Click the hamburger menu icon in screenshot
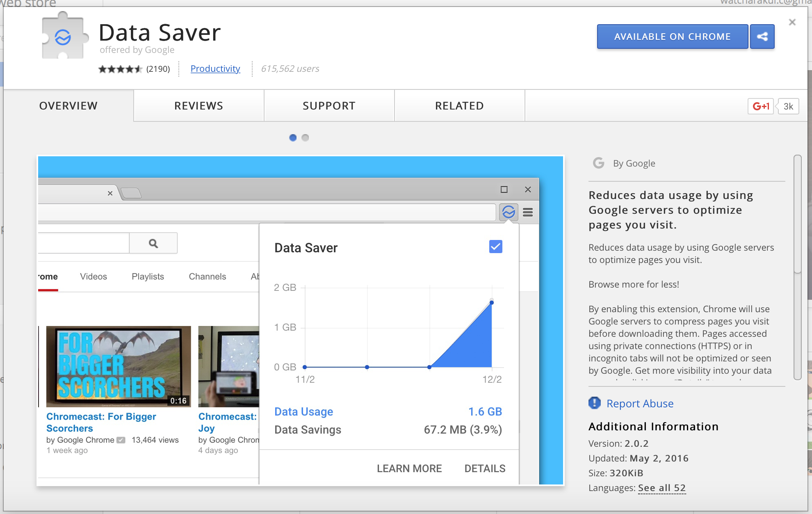Screen dimensions: 812x514 [528, 212]
